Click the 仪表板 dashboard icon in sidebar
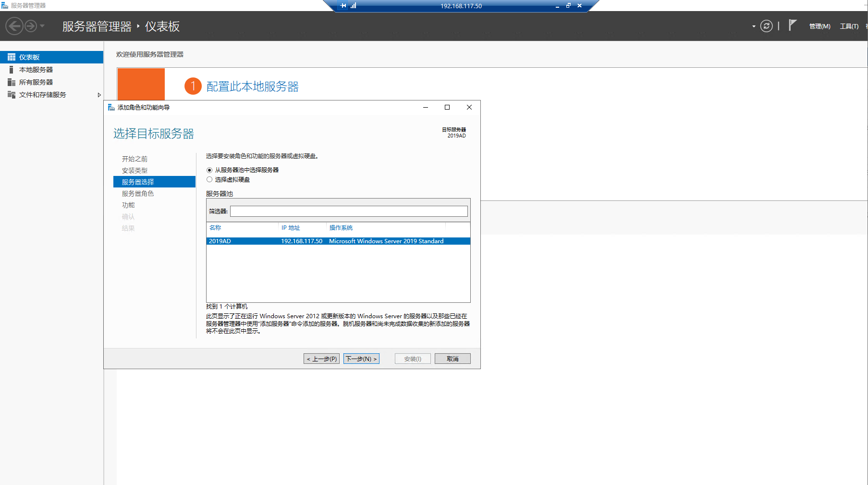The width and height of the screenshot is (868, 485). (x=12, y=57)
